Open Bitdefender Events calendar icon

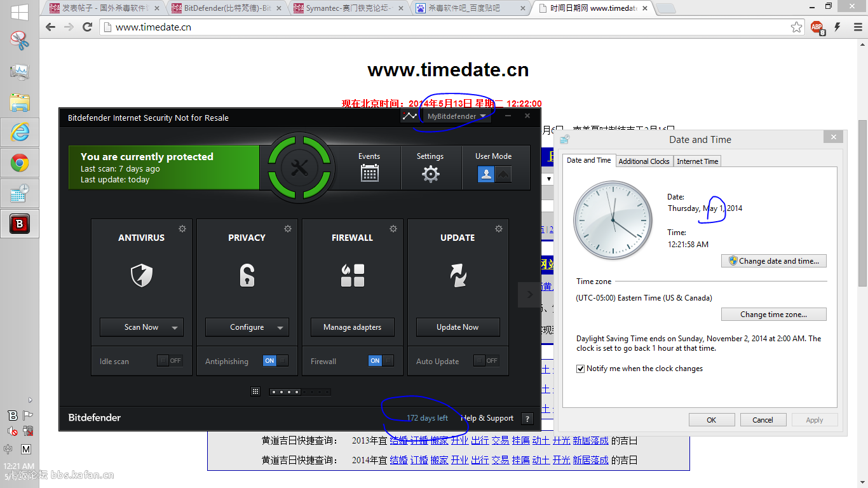pos(369,173)
